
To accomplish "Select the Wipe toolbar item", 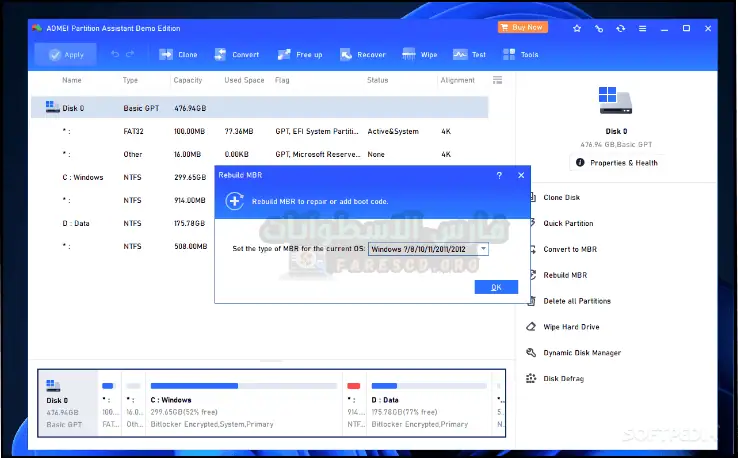I will 420,55.
